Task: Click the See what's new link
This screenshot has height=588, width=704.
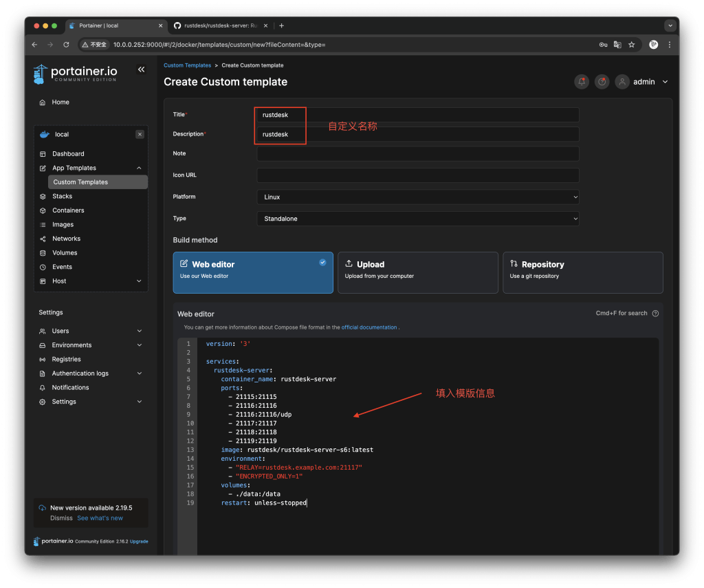Action: point(100,518)
